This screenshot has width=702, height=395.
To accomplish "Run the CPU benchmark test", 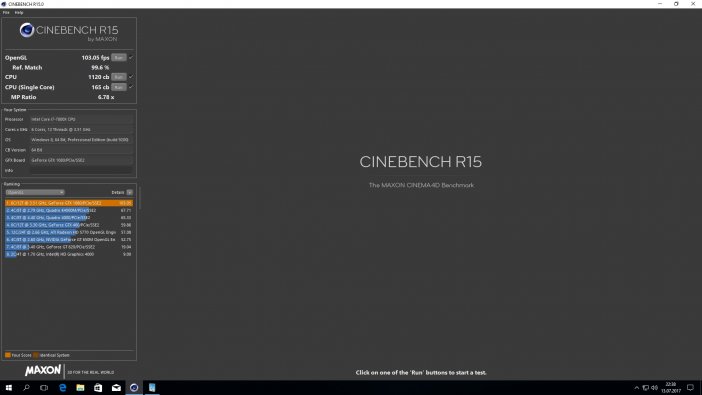I will click(x=119, y=77).
